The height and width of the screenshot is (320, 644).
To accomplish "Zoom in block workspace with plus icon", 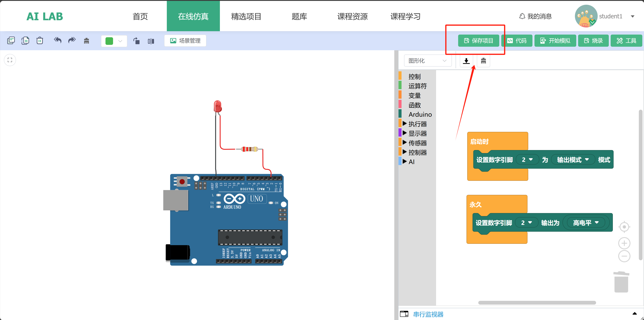I will pos(624,243).
